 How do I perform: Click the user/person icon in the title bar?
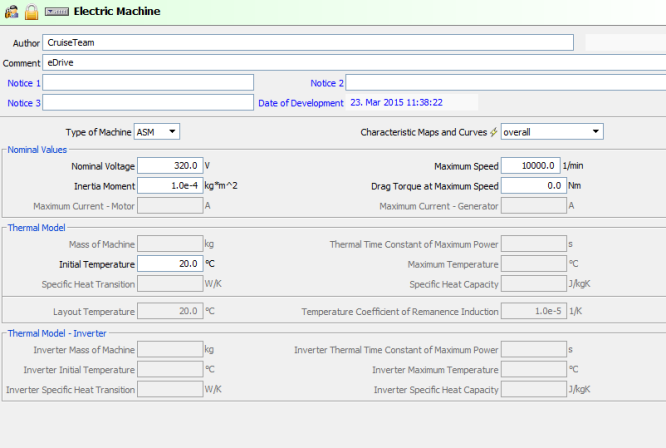tap(11, 11)
